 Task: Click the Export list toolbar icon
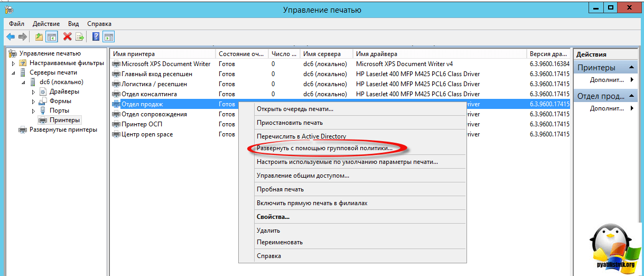click(80, 37)
